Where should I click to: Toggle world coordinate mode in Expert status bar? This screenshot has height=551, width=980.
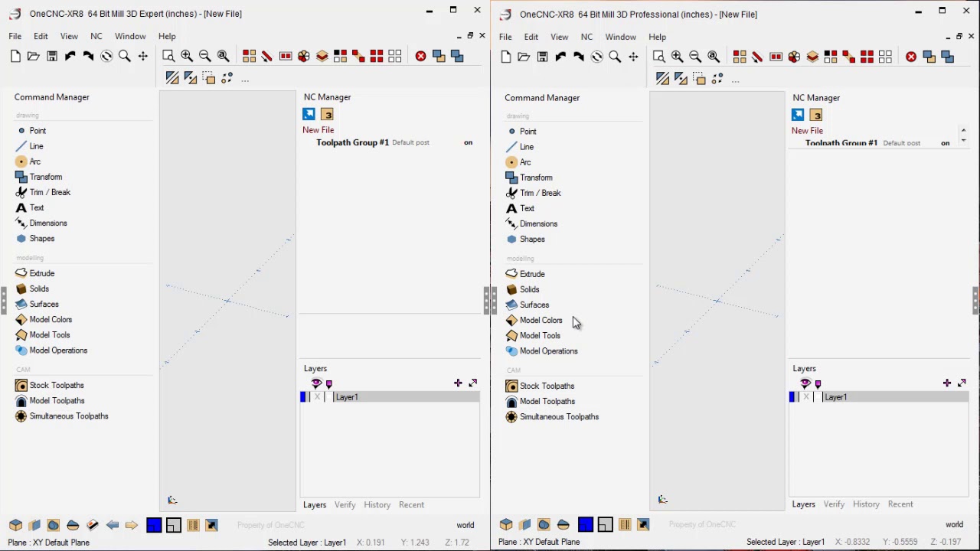coord(465,525)
